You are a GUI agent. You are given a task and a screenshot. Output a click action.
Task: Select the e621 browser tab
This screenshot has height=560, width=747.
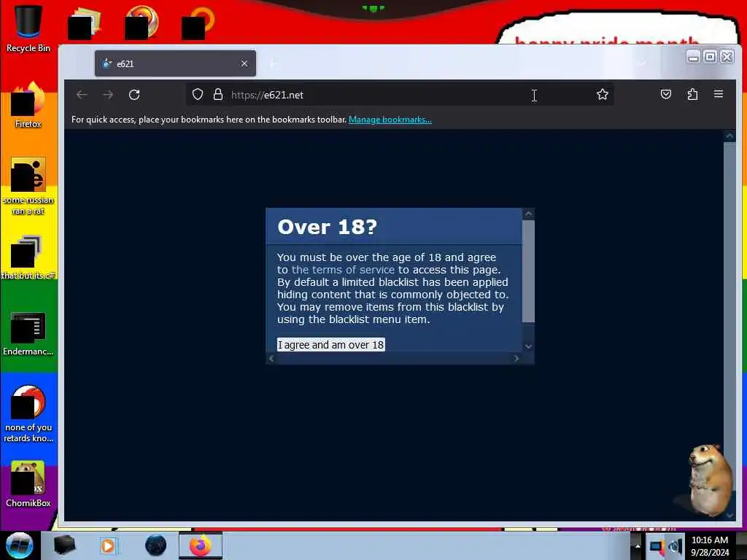[175, 63]
